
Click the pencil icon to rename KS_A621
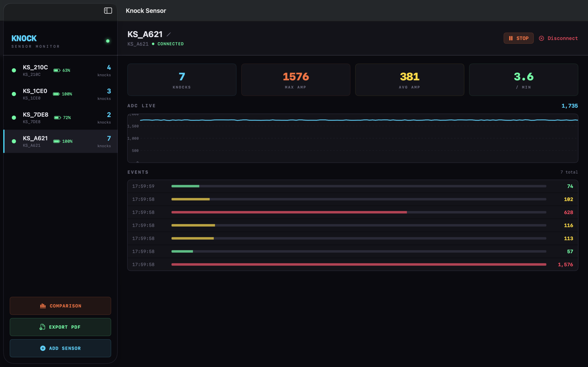[x=169, y=34]
